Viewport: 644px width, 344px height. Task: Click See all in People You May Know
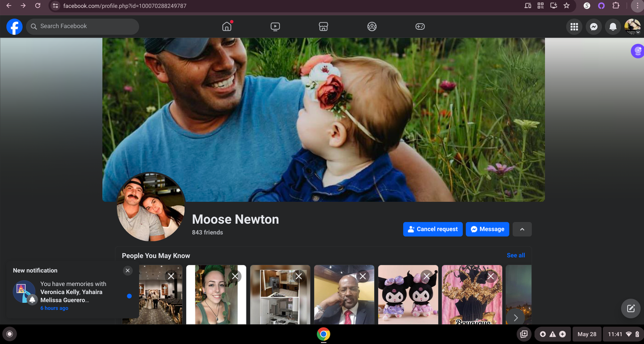[x=516, y=255]
